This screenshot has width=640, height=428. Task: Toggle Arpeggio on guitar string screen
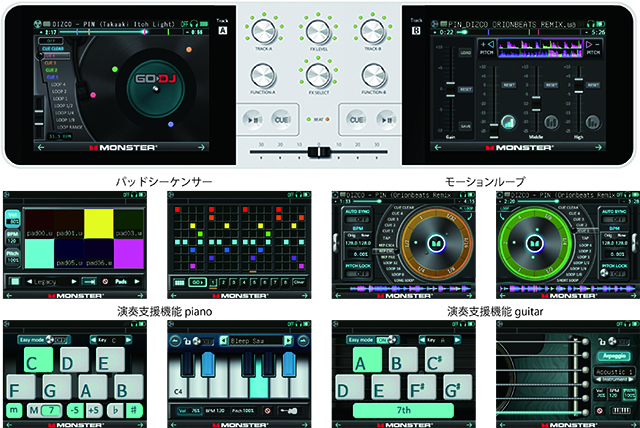[x=614, y=356]
